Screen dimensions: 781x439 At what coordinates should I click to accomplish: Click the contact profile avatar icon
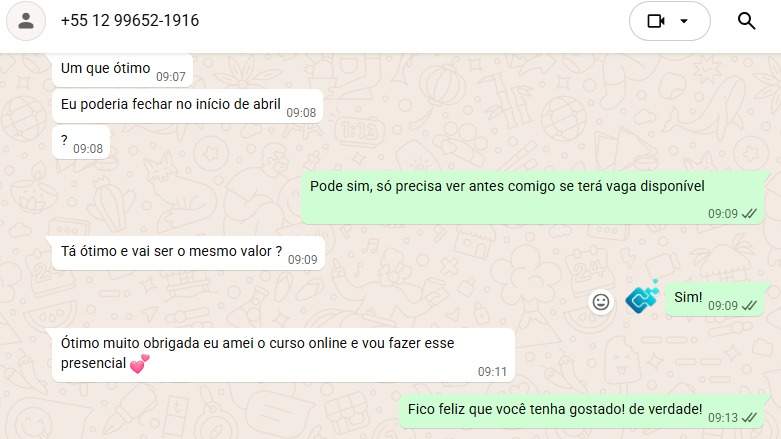(x=26, y=21)
